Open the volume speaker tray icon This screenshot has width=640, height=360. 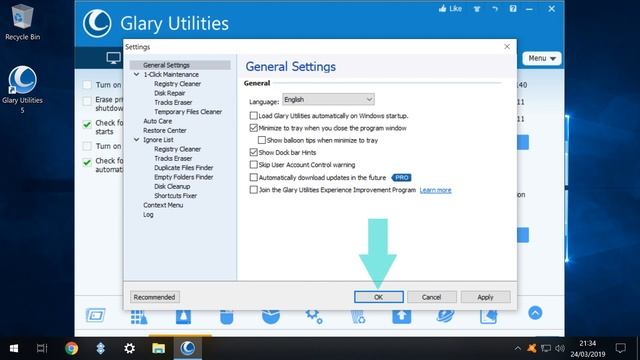point(560,348)
